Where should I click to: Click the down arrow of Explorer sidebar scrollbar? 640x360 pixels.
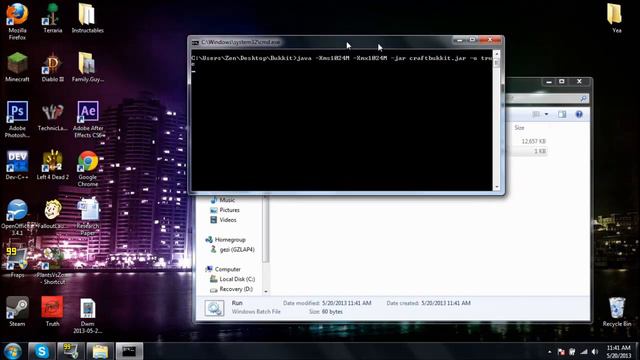pyautogui.click(x=266, y=291)
